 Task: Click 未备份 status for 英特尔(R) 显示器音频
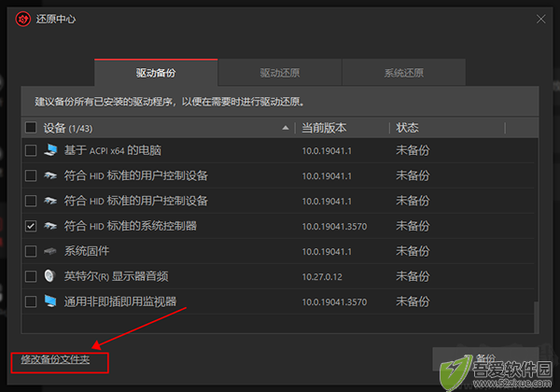tap(413, 276)
